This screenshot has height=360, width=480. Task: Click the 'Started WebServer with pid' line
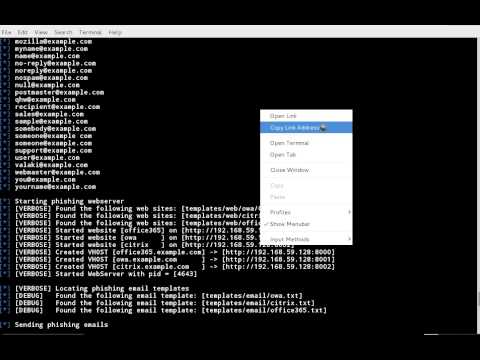[x=106, y=274]
